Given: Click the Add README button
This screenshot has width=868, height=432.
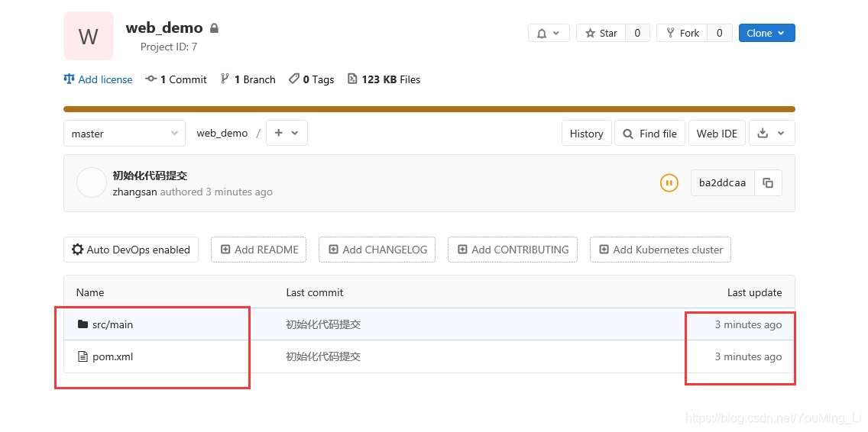Looking at the screenshot, I should pos(259,250).
